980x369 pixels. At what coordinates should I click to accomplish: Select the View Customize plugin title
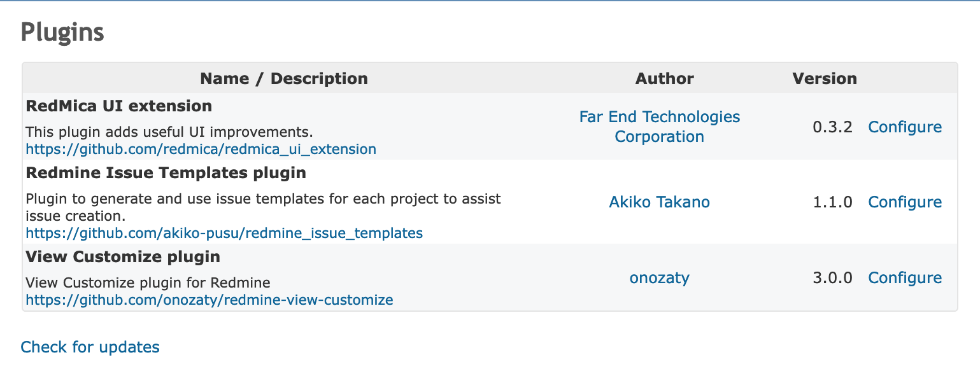(123, 257)
